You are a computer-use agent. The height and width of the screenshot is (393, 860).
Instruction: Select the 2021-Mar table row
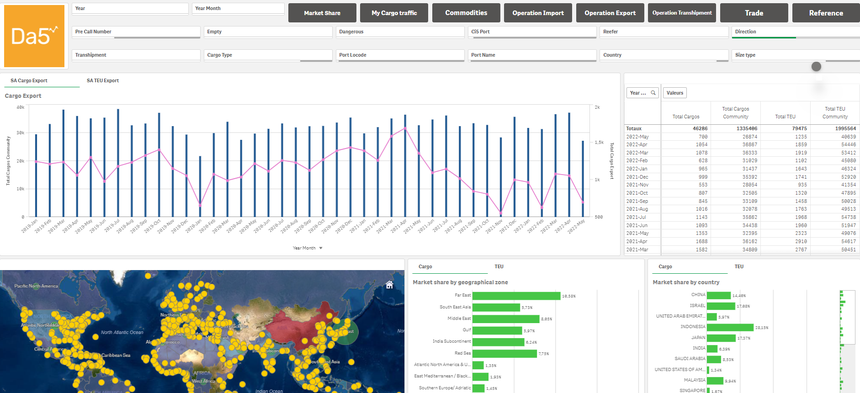742,250
